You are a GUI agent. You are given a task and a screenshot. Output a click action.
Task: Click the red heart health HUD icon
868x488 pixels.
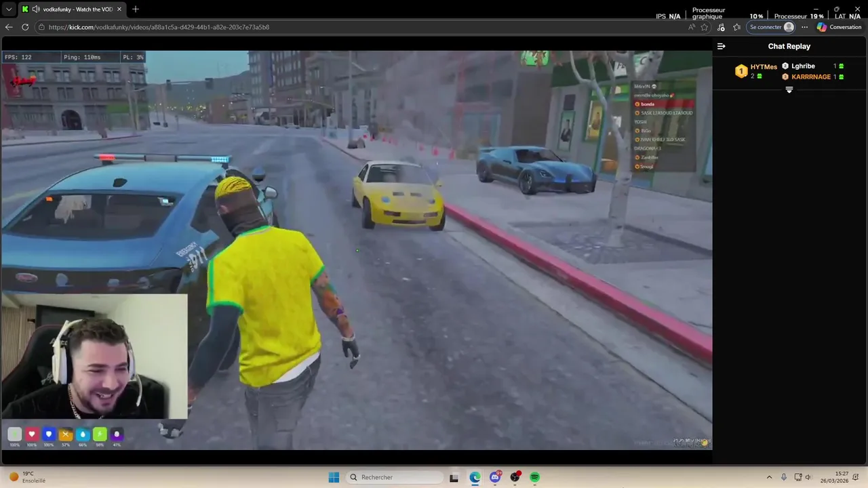[31, 434]
